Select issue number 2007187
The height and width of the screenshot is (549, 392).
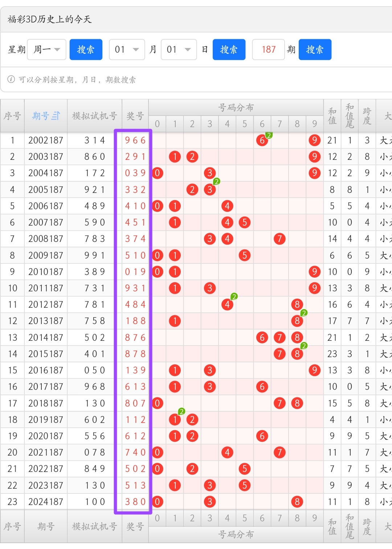click(46, 222)
